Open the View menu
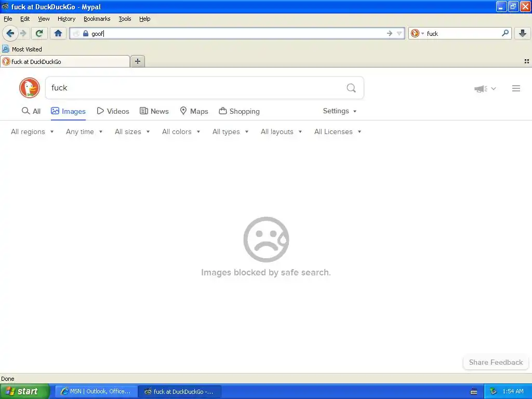This screenshot has width=532, height=399. 44,19
